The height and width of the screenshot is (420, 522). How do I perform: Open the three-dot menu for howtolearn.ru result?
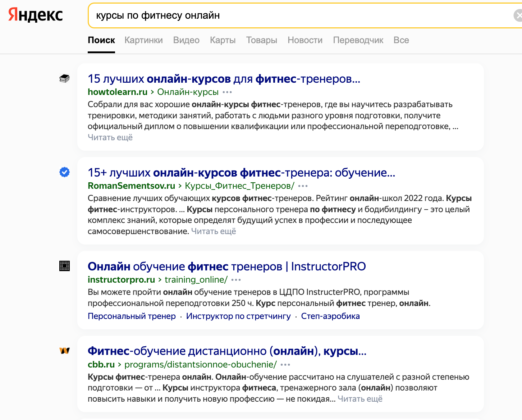tap(227, 92)
